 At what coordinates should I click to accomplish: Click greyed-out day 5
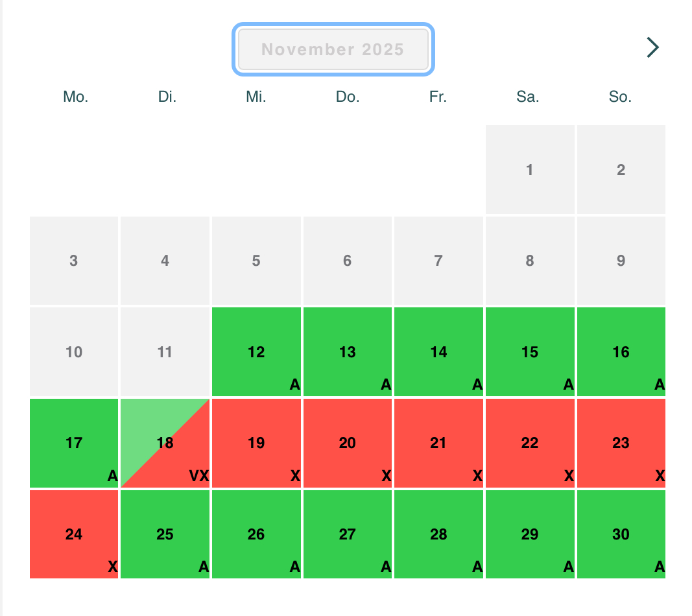pos(256,261)
